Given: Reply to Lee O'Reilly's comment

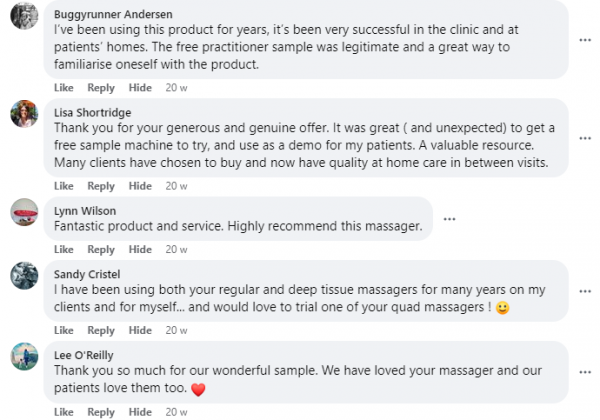Looking at the screenshot, I should pos(101,412).
